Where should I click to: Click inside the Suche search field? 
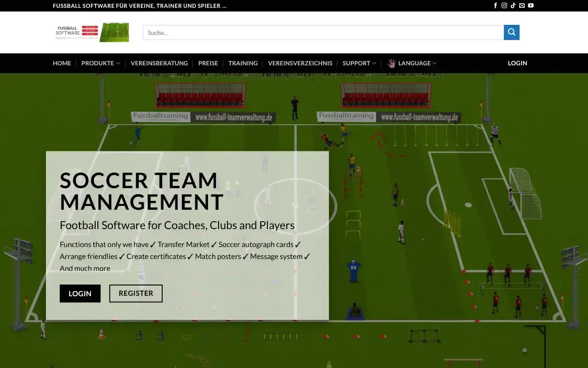coord(322,32)
